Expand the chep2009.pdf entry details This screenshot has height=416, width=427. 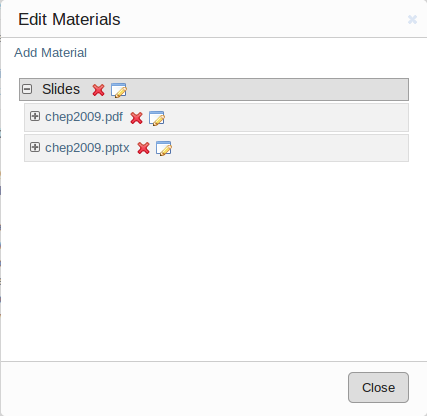pos(35,116)
